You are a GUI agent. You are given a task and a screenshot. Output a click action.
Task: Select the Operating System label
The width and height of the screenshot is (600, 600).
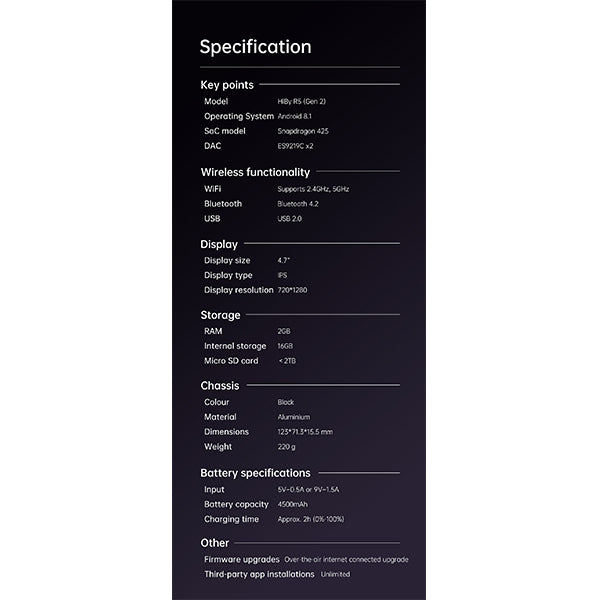(x=239, y=116)
